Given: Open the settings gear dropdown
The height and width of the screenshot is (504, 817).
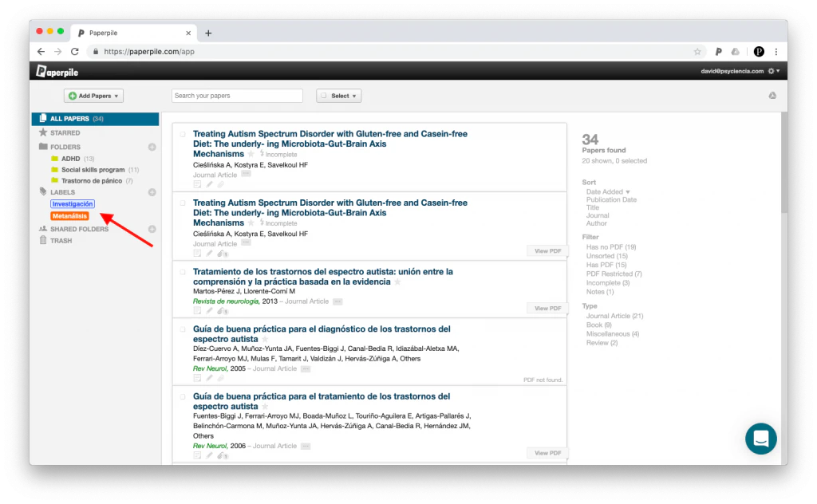Looking at the screenshot, I should pos(774,71).
